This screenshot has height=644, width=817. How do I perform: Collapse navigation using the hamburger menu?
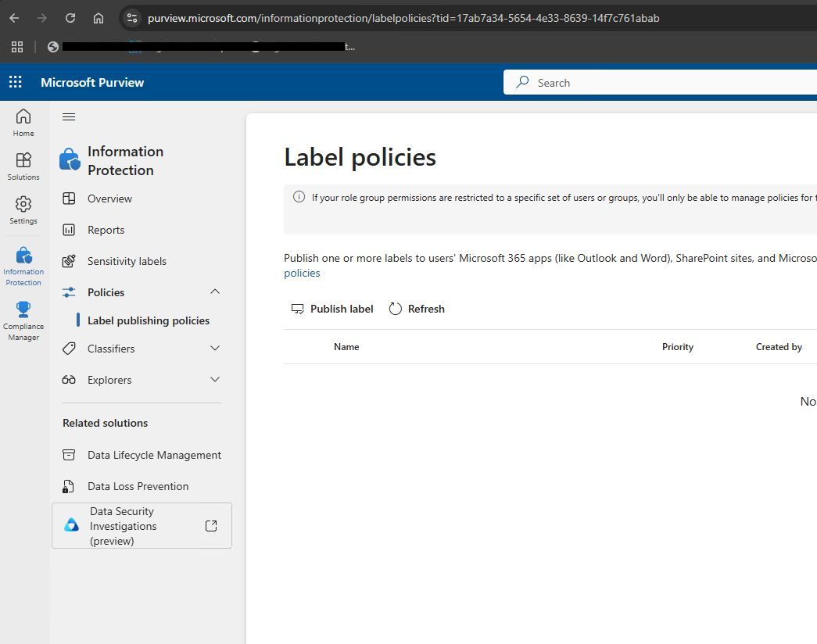tap(69, 116)
